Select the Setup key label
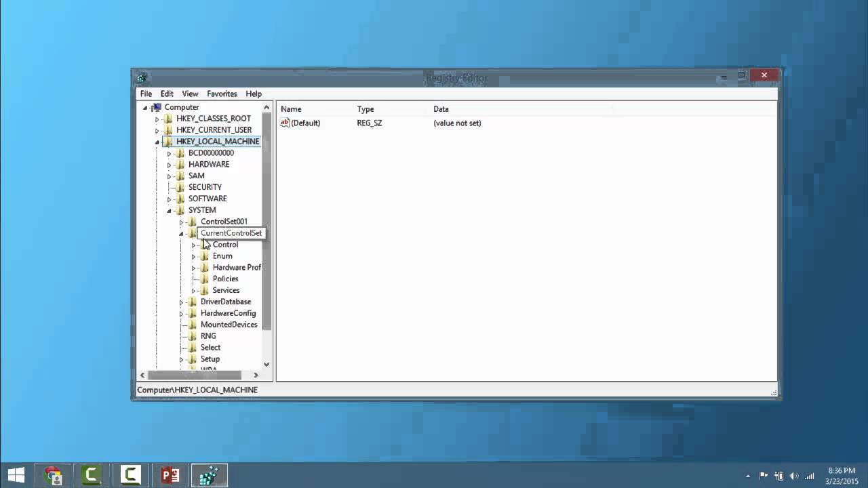 pyautogui.click(x=210, y=359)
